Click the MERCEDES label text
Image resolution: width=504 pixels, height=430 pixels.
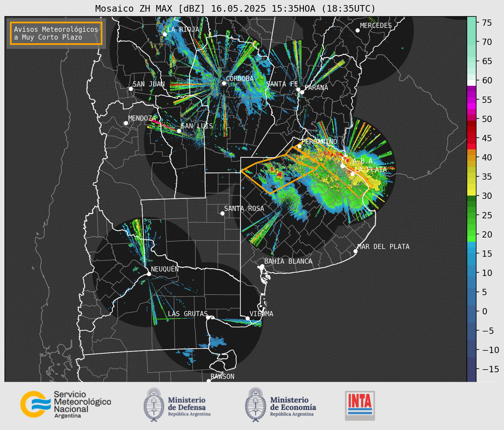pos(376,26)
